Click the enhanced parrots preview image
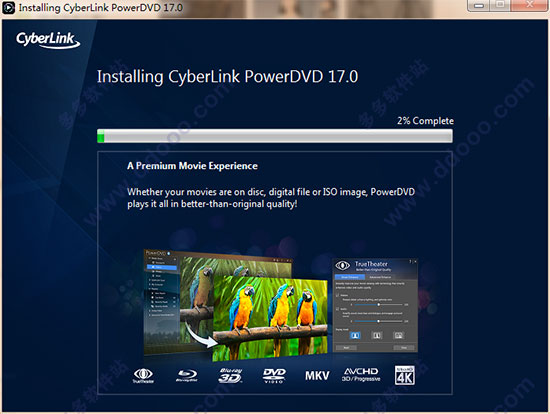The image size is (550, 414). pyautogui.click(x=270, y=319)
